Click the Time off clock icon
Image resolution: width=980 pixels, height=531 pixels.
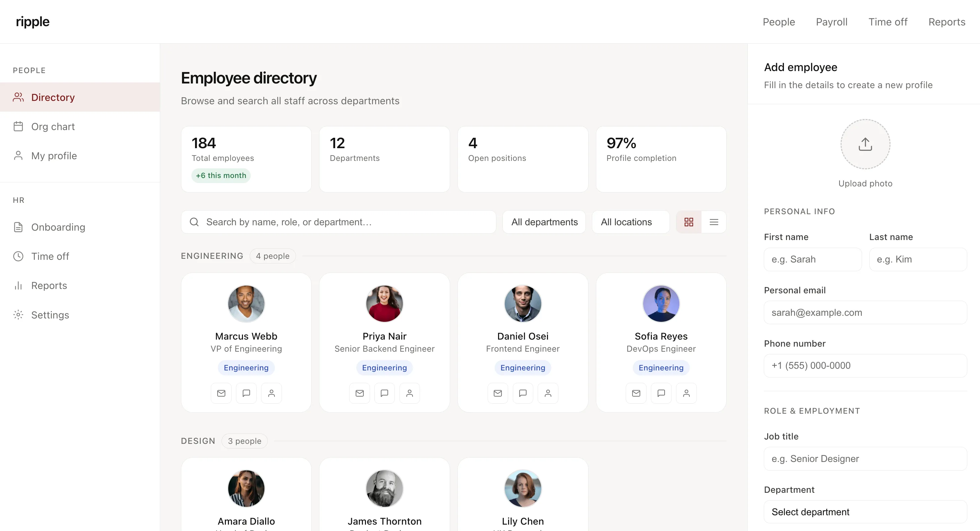pos(18,256)
